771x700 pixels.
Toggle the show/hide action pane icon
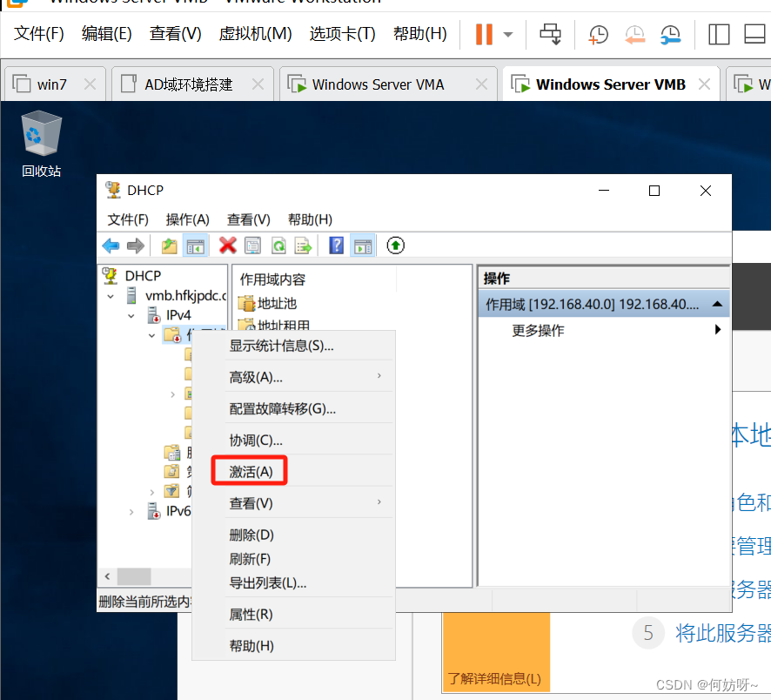click(x=363, y=246)
